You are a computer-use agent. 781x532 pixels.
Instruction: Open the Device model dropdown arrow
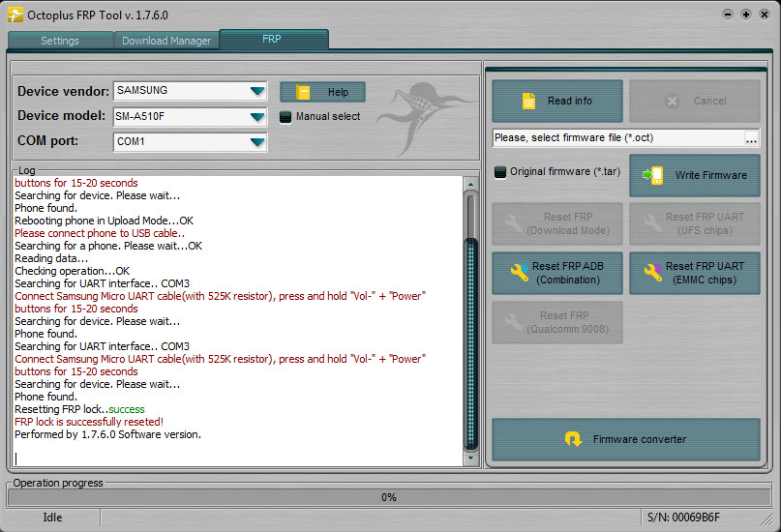[x=257, y=116]
